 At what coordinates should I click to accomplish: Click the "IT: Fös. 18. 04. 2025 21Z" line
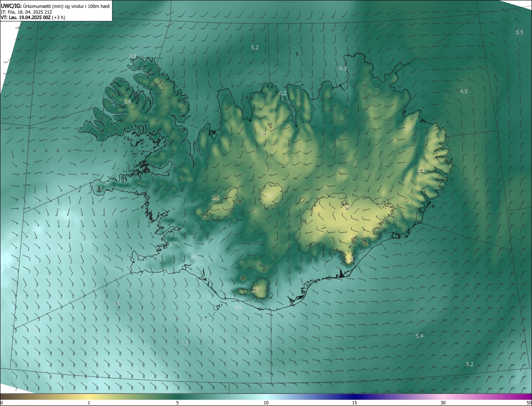(x=26, y=12)
